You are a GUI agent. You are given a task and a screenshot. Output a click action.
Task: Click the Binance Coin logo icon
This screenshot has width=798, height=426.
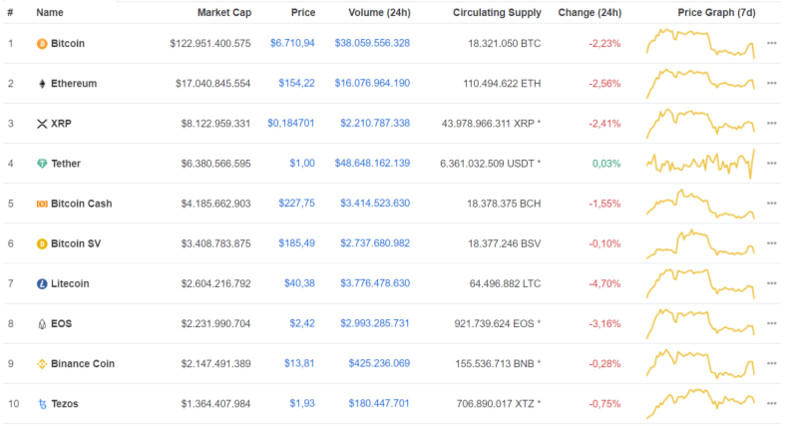(x=42, y=364)
